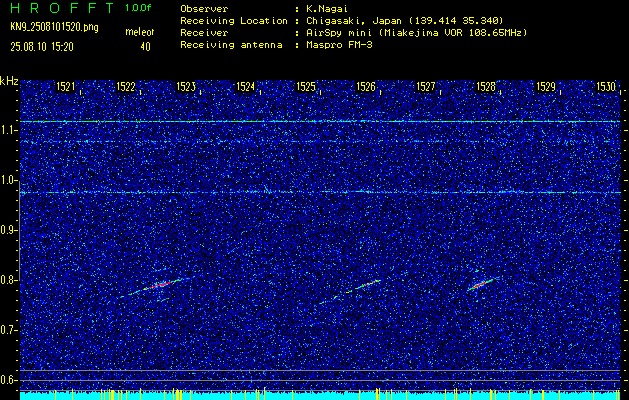Screen dimensions: 629x400
Task: Click the 1523 time marker
Action: (x=186, y=87)
